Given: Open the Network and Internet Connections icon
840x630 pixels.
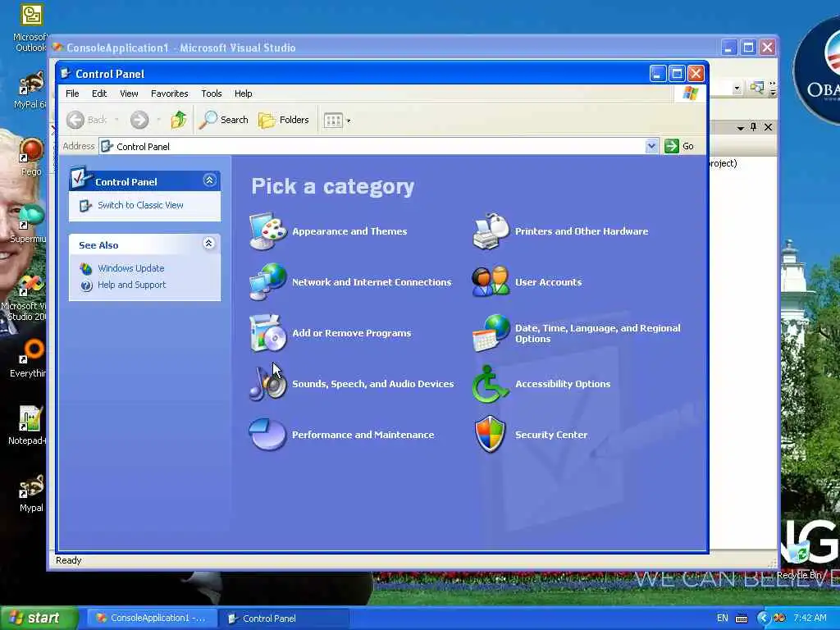Looking at the screenshot, I should (268, 282).
